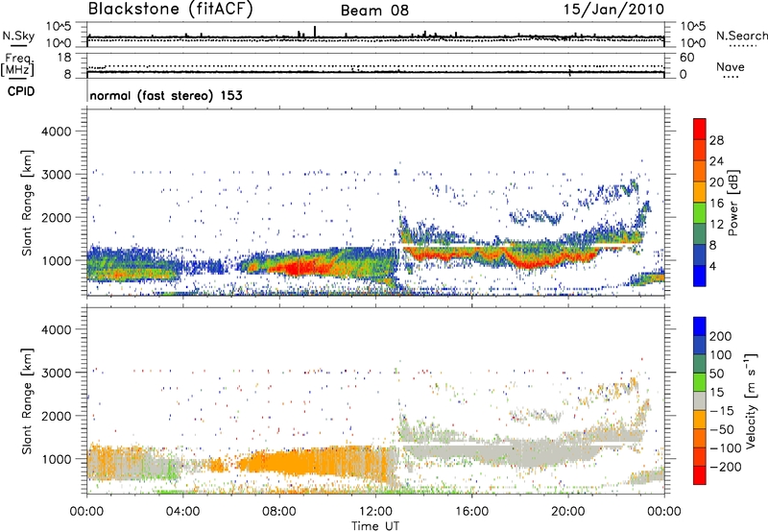Click the red high-power scatter near 08:00
The height and width of the screenshot is (532, 768).
[x=299, y=268]
